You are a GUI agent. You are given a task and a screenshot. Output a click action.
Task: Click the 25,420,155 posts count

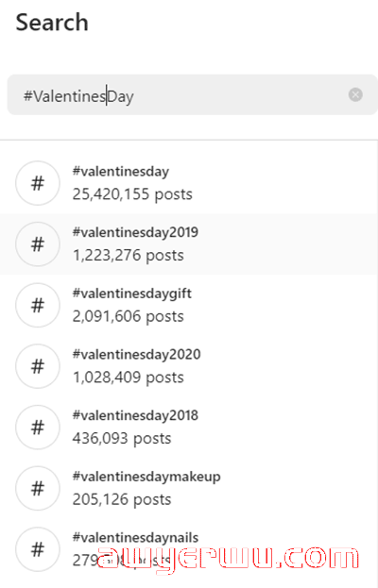point(132,194)
